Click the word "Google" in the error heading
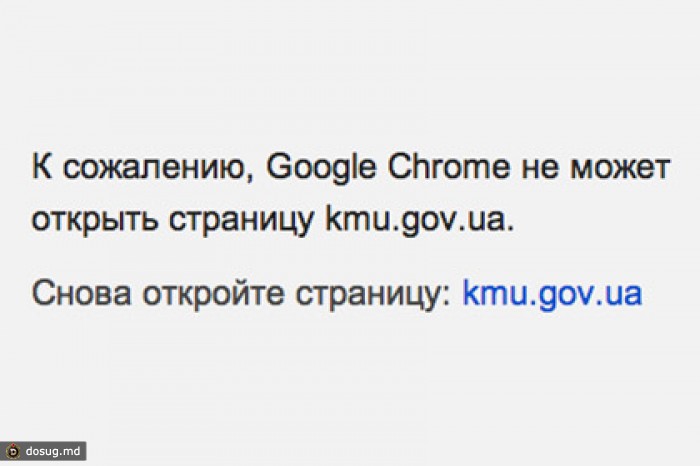This screenshot has height=466, width=700. [x=321, y=167]
